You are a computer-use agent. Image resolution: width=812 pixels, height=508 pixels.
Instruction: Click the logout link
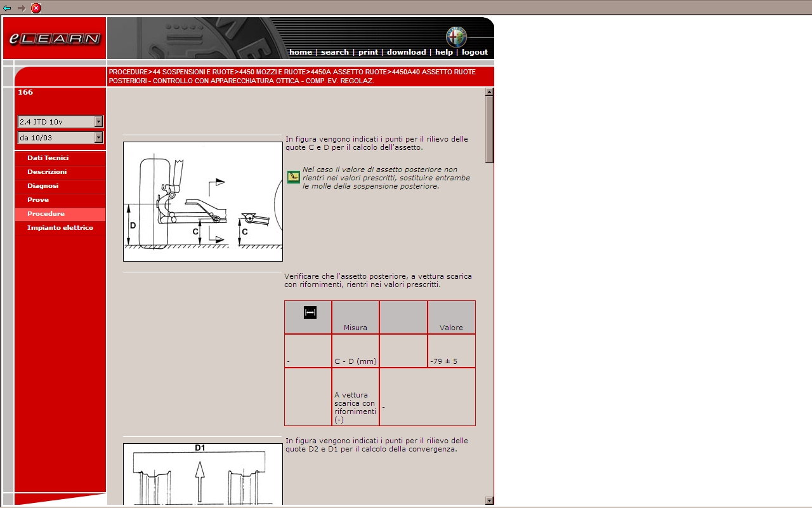pos(475,52)
